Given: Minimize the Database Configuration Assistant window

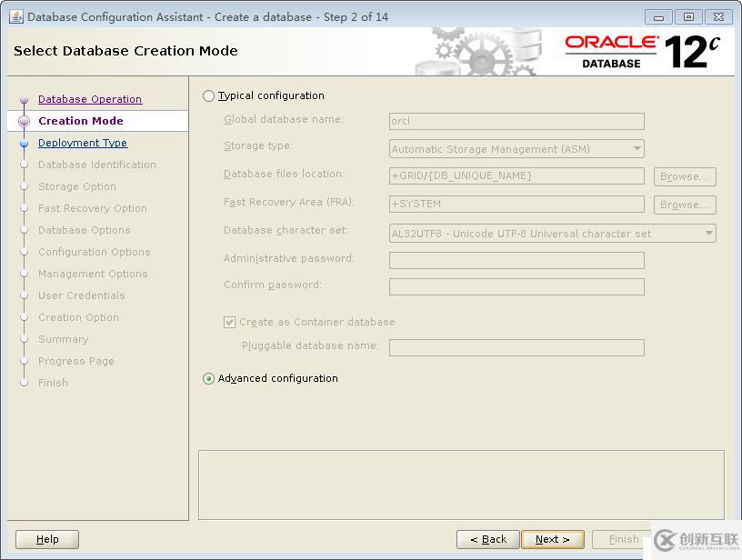Looking at the screenshot, I should point(658,17).
